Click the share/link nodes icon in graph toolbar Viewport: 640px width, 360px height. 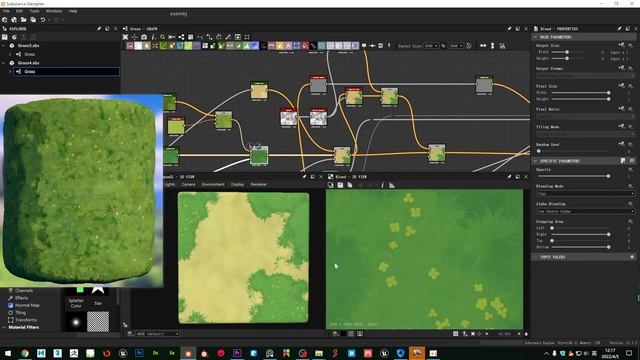[181, 37]
